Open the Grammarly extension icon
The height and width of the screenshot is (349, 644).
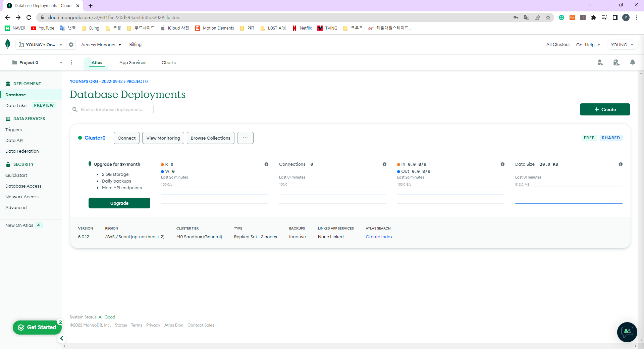[x=561, y=17]
